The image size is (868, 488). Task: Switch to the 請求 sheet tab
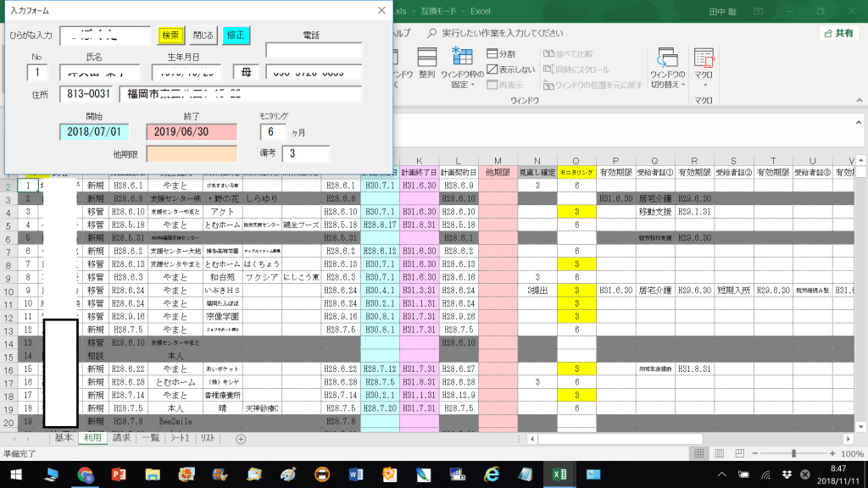[121, 438]
